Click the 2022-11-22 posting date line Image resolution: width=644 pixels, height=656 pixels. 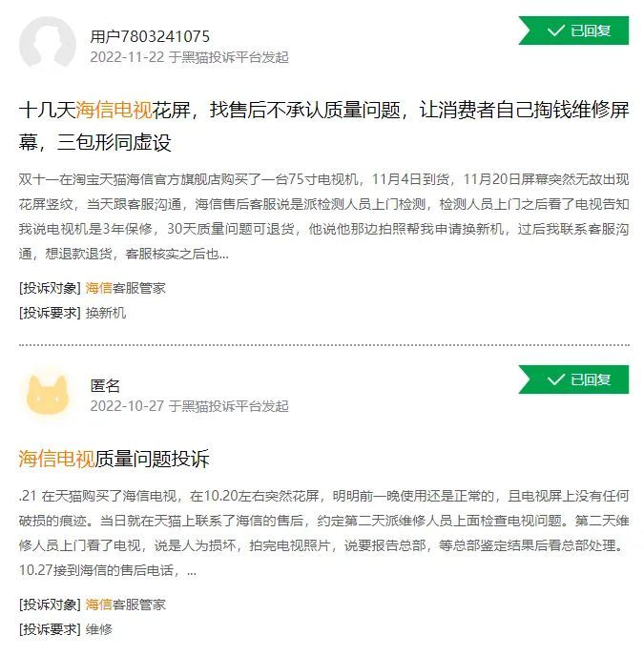point(189,57)
